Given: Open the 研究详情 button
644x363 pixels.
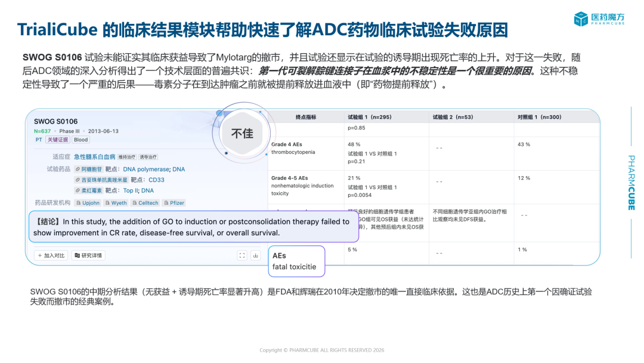Looking at the screenshot, I should [88, 256].
